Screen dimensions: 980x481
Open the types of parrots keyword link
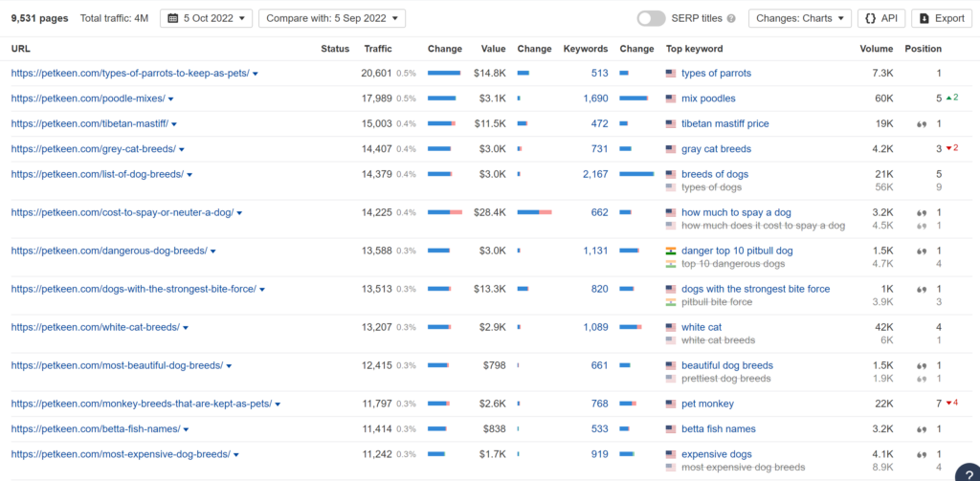[x=716, y=73]
